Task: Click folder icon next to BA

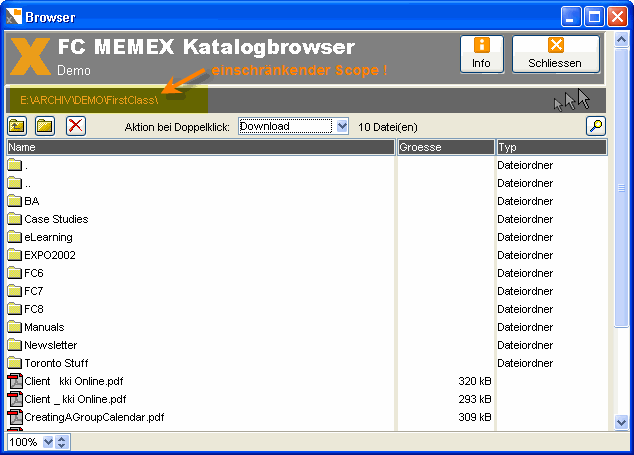Action: tap(15, 201)
